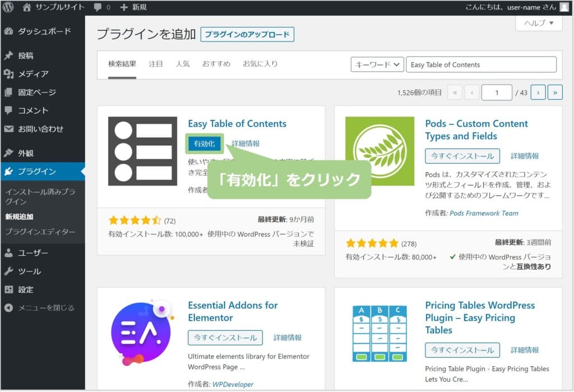Go to 外観 in the sidebar
This screenshot has width=574, height=392.
click(x=26, y=153)
